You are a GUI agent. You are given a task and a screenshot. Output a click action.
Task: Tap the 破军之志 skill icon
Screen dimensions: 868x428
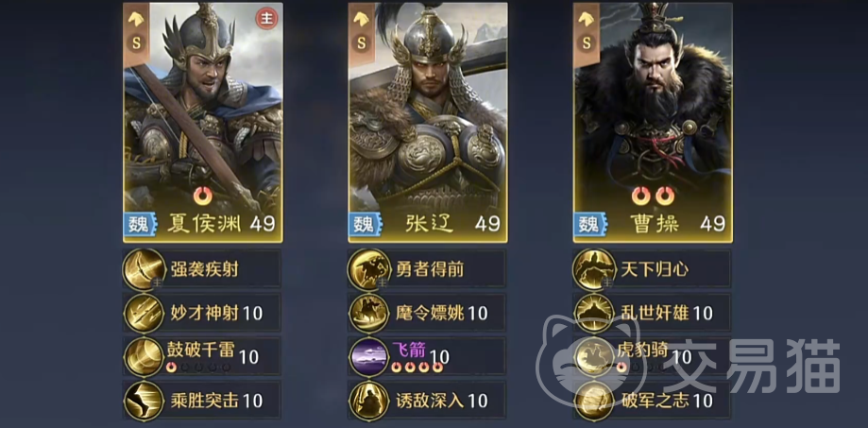click(x=594, y=400)
